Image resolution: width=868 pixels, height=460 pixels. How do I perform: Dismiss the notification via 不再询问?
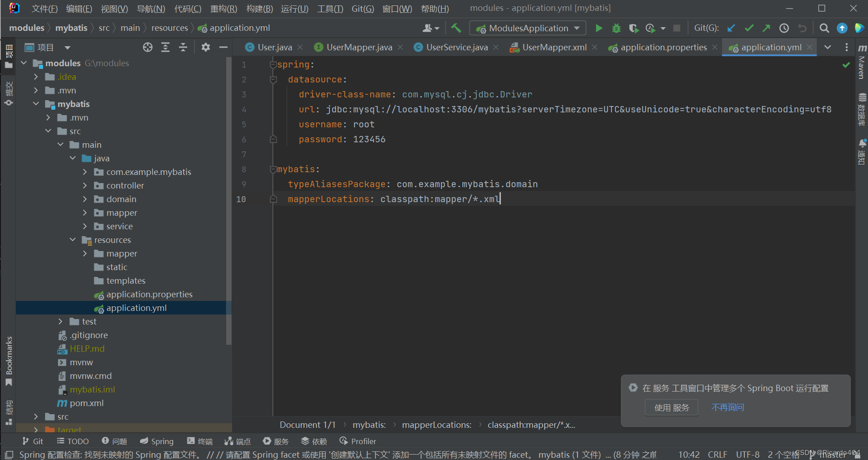click(x=727, y=407)
